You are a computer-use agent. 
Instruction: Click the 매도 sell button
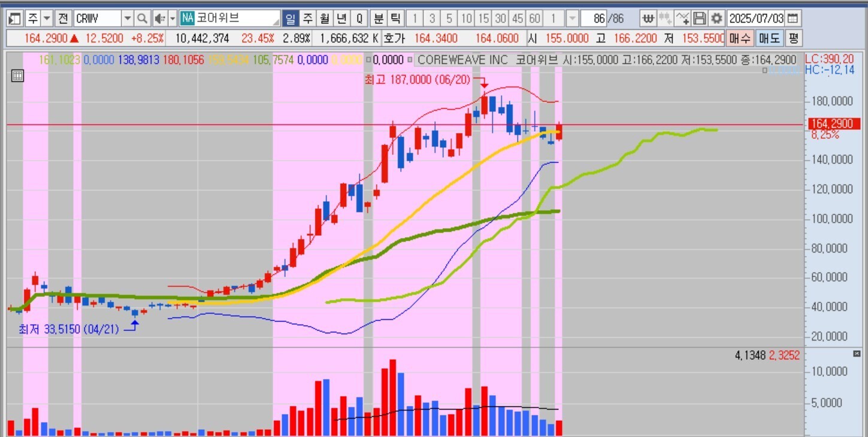pos(769,39)
